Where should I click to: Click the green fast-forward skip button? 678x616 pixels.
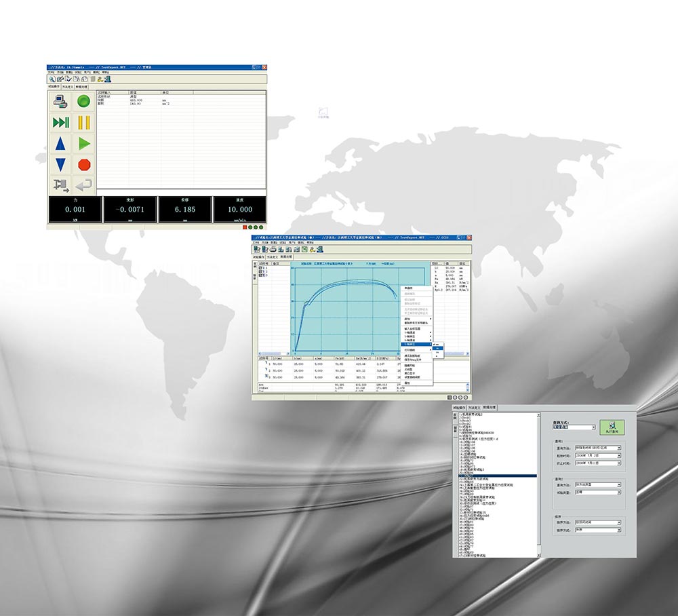[61, 123]
